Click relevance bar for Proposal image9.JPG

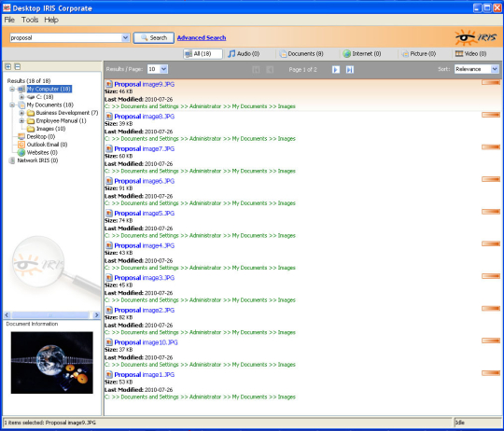click(491, 83)
